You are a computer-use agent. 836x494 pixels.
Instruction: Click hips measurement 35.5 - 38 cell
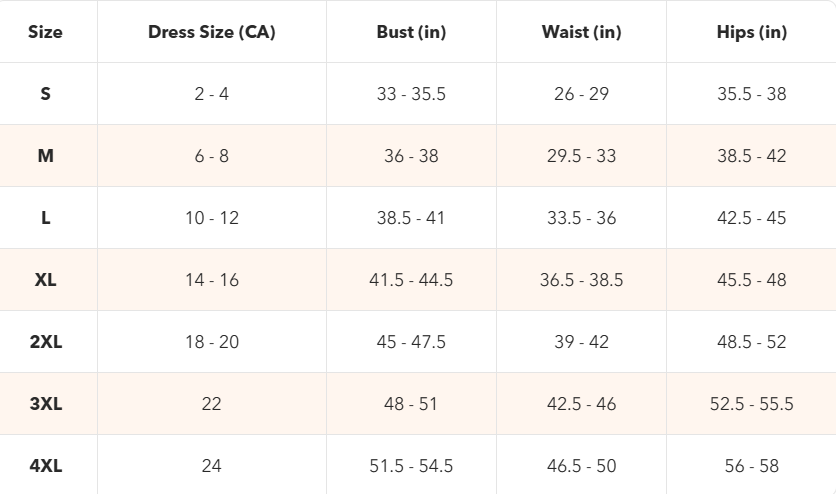click(x=751, y=94)
